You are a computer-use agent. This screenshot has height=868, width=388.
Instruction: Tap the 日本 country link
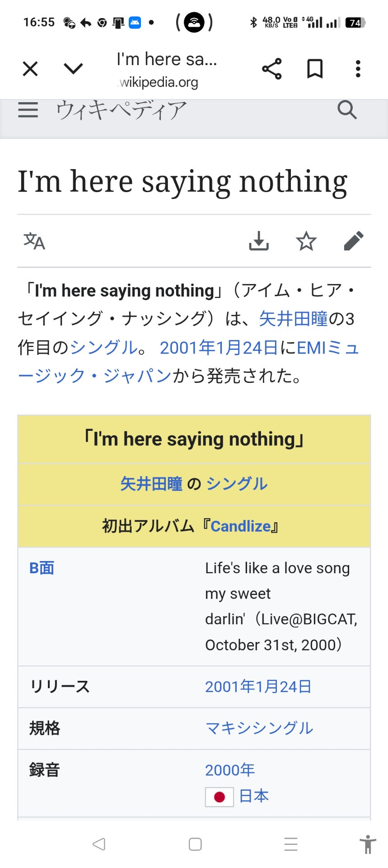point(254,796)
